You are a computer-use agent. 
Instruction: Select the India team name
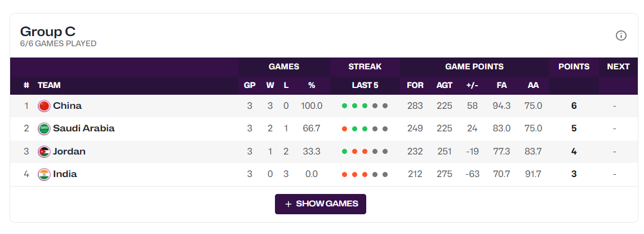pyautogui.click(x=65, y=174)
